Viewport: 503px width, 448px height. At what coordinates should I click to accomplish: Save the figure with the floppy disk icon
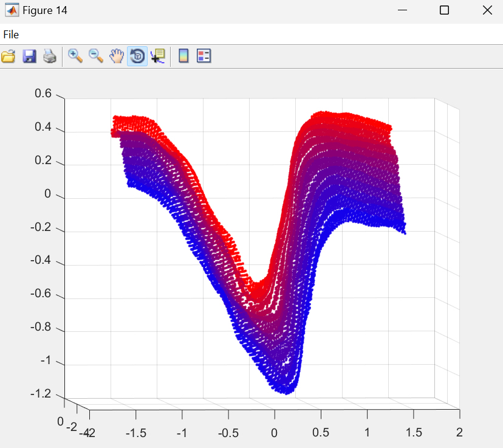click(x=29, y=57)
